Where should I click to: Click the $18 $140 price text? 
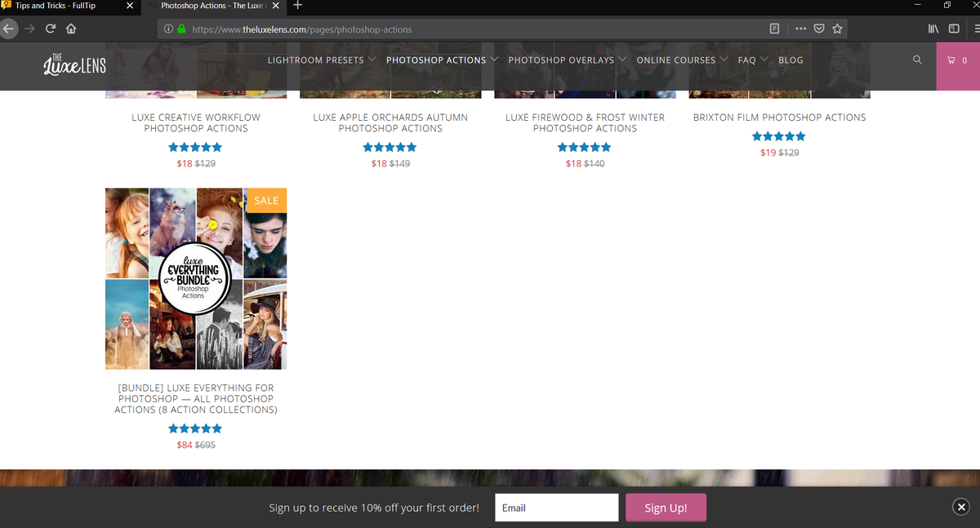585,163
